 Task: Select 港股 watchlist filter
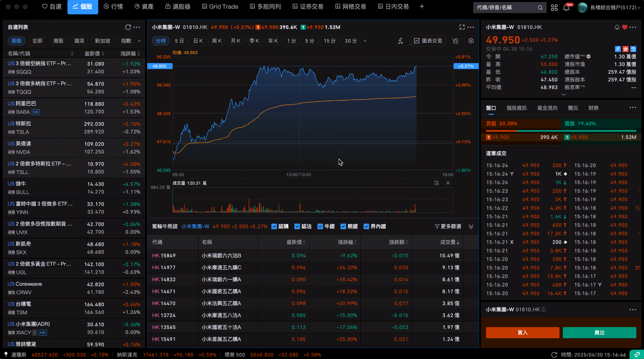pyautogui.click(x=58, y=41)
